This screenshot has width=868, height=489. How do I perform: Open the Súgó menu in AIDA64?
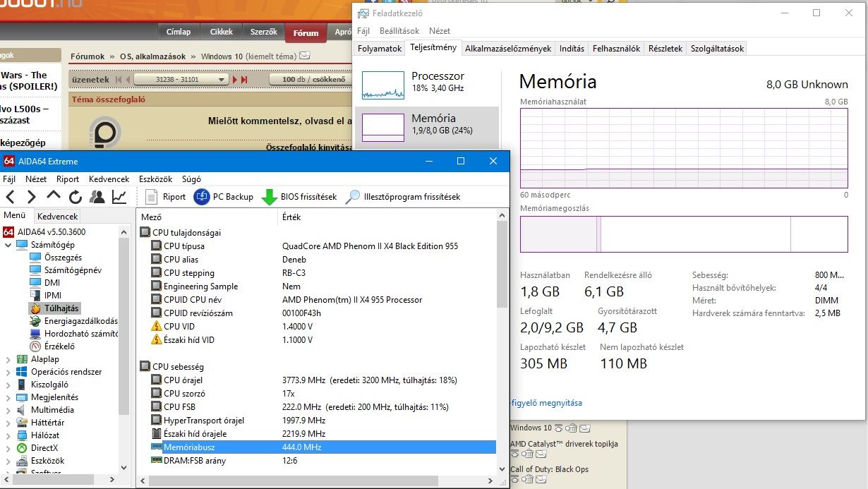[191, 179]
